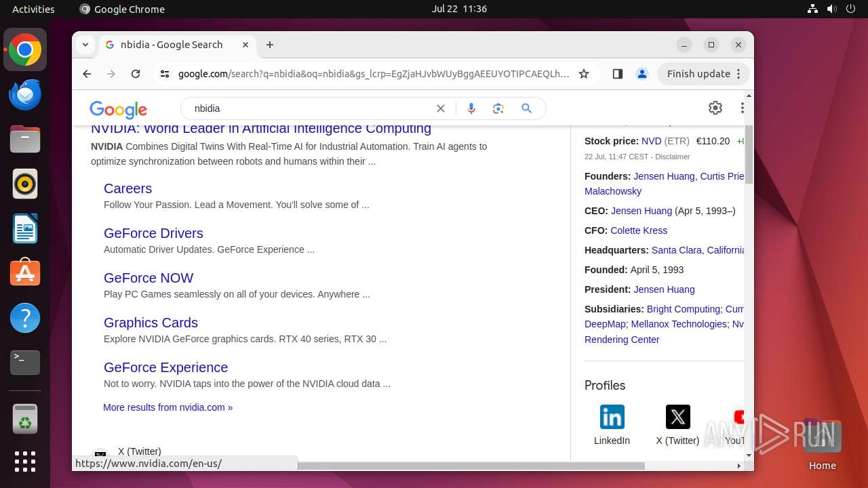Open the Graphics Cards sitelink
The width and height of the screenshot is (868, 488).
(x=151, y=323)
